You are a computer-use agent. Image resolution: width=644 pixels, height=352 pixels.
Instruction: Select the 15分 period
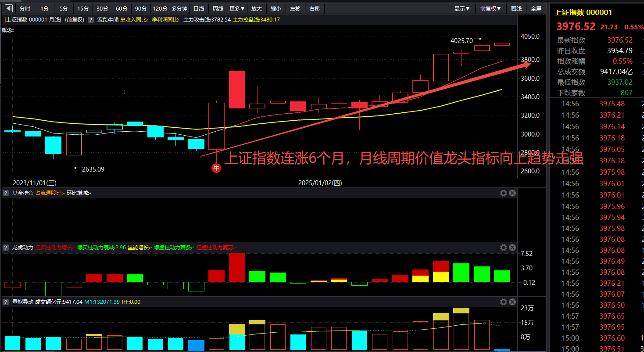(x=83, y=8)
